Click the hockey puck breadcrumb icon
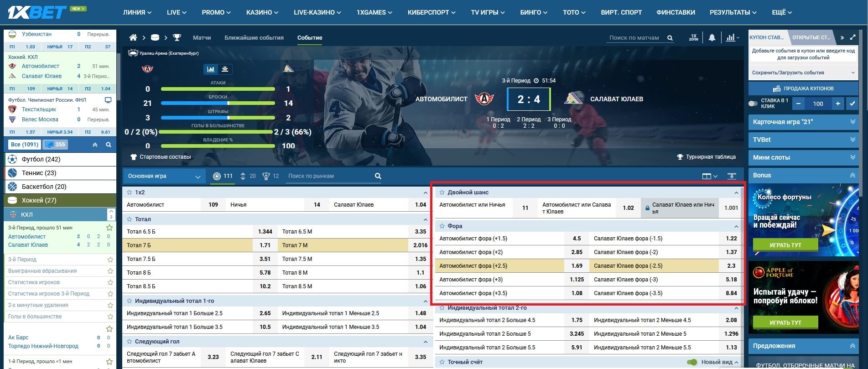 pos(155,38)
